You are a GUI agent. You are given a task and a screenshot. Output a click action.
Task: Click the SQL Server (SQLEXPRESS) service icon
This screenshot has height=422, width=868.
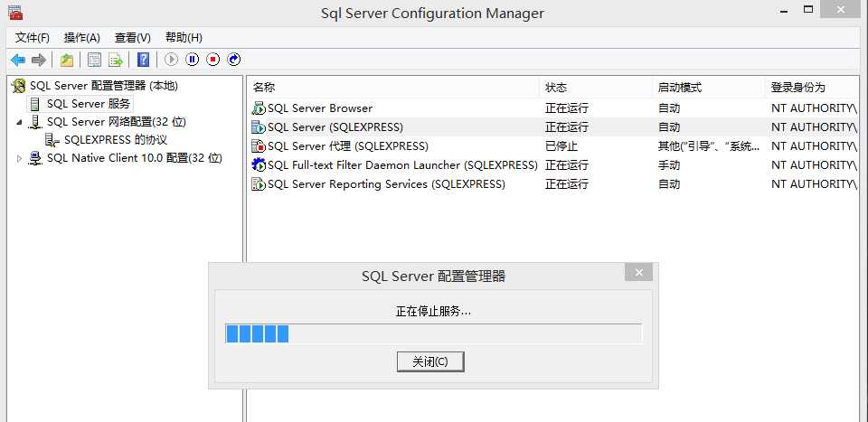coord(259,127)
